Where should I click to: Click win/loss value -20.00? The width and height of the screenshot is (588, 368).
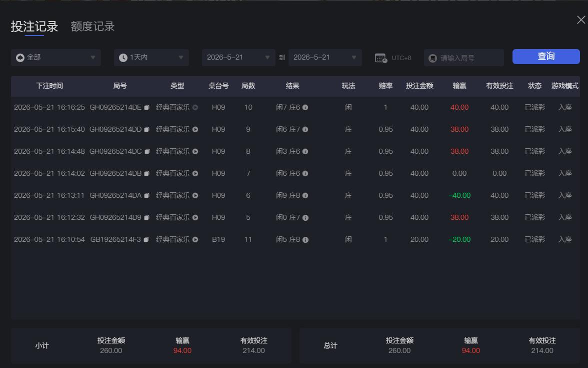point(459,239)
